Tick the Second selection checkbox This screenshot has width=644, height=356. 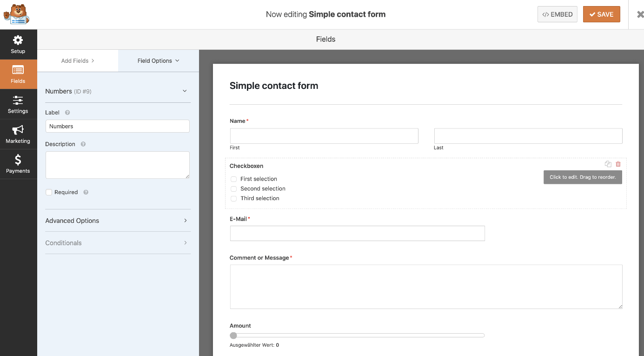(x=234, y=189)
